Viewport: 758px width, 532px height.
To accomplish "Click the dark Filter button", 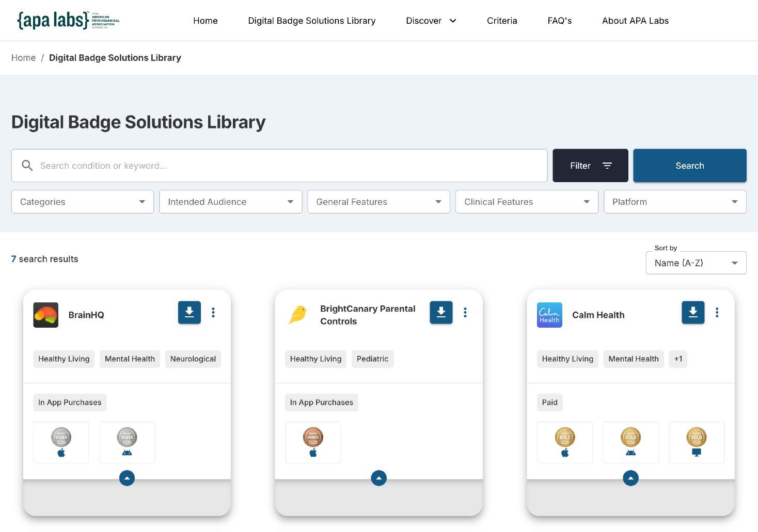I will (590, 166).
